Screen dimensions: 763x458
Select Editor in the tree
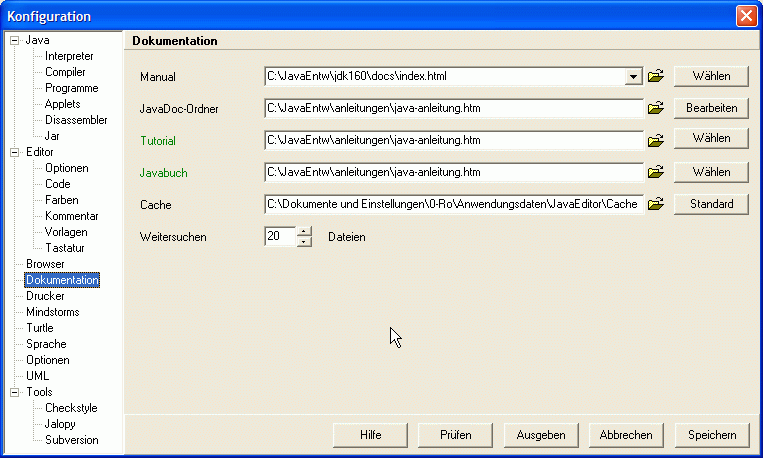(39, 152)
